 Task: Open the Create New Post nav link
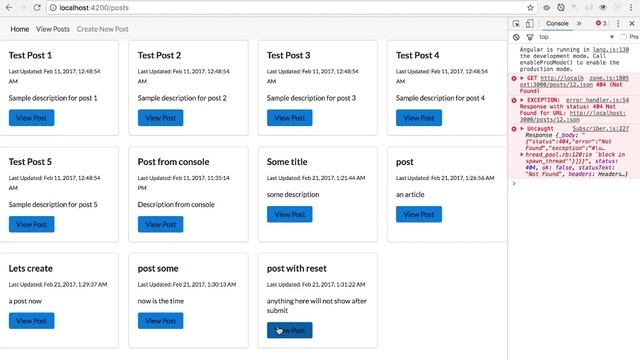point(102,29)
